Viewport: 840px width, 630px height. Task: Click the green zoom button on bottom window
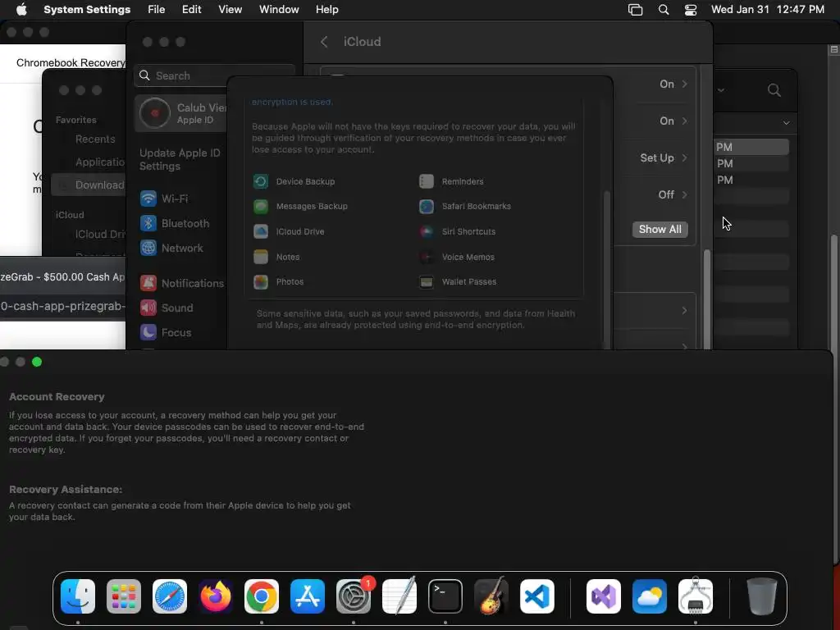pos(37,362)
